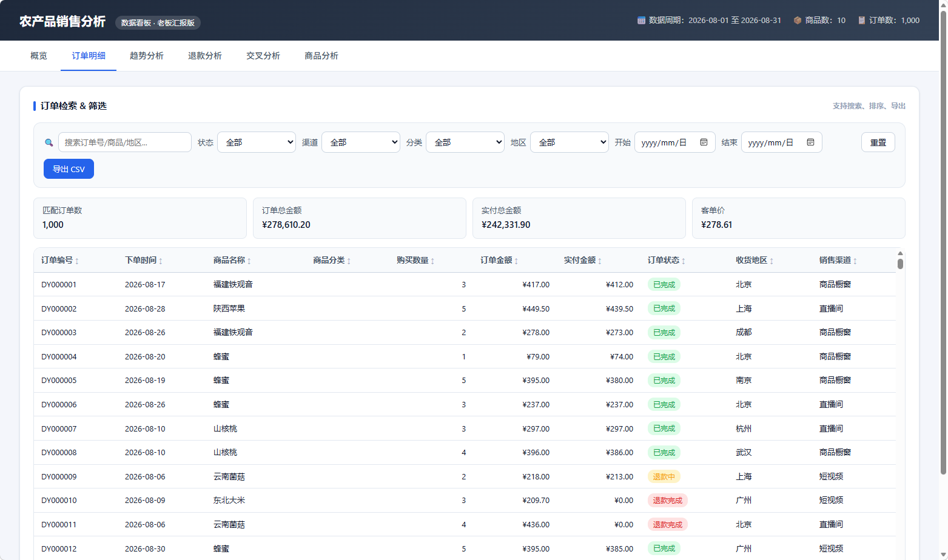Open the 渠道 filter dropdown

(x=361, y=142)
